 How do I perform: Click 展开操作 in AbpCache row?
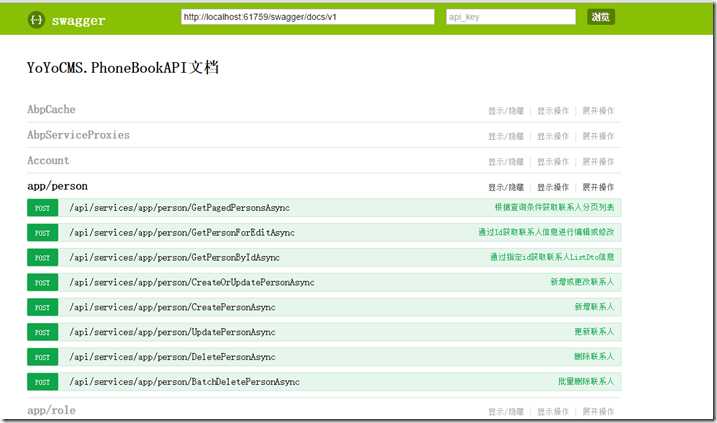[x=598, y=111]
